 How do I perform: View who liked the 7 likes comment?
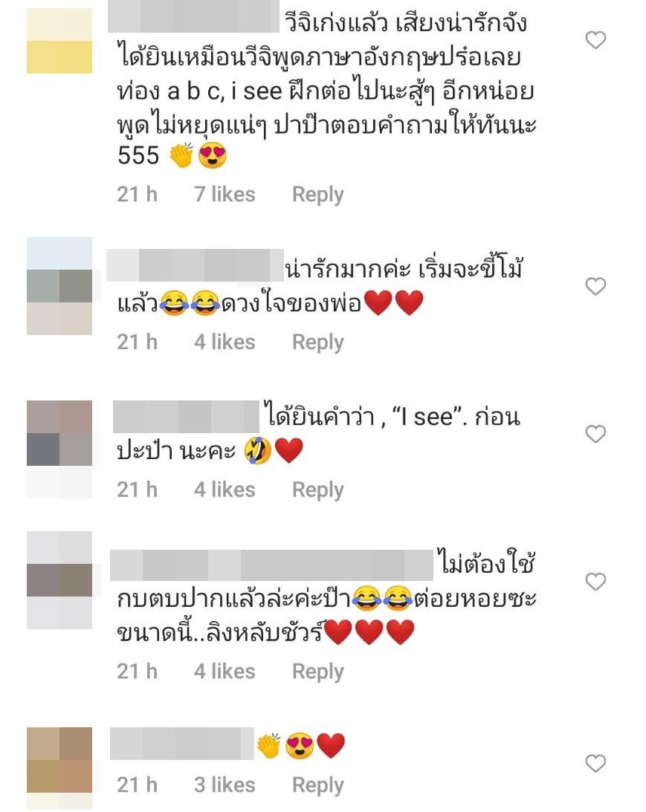coord(225,195)
